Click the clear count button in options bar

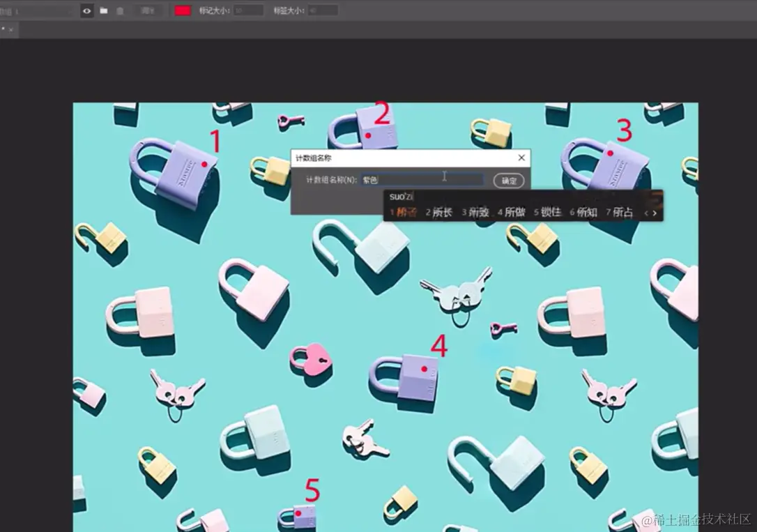(x=147, y=10)
